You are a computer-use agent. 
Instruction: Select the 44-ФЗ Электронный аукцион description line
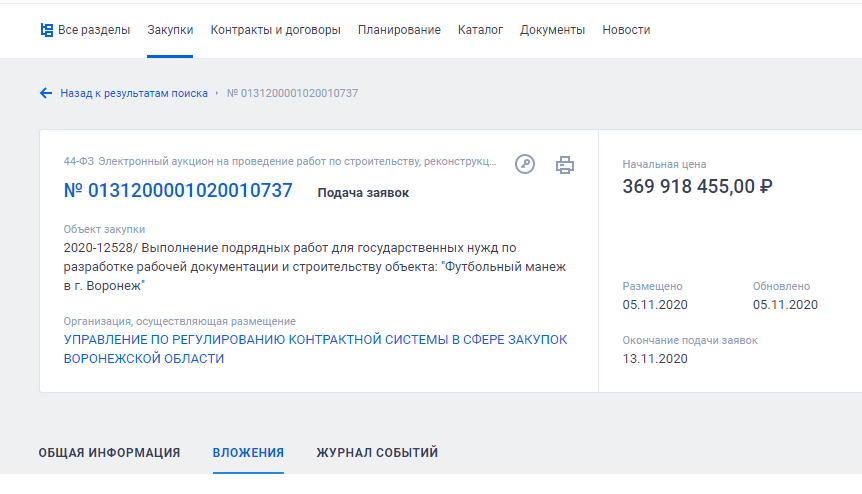280,162
